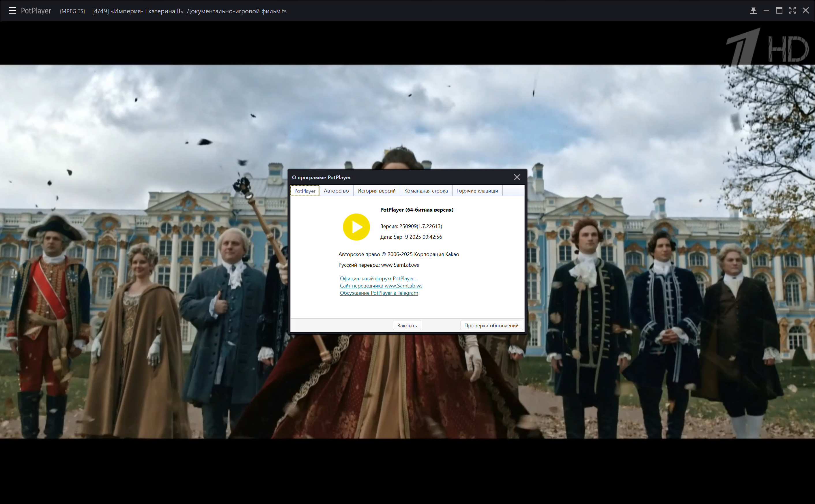The height and width of the screenshot is (504, 815).
Task: Switch to the Авторство tab
Action: pyautogui.click(x=336, y=191)
